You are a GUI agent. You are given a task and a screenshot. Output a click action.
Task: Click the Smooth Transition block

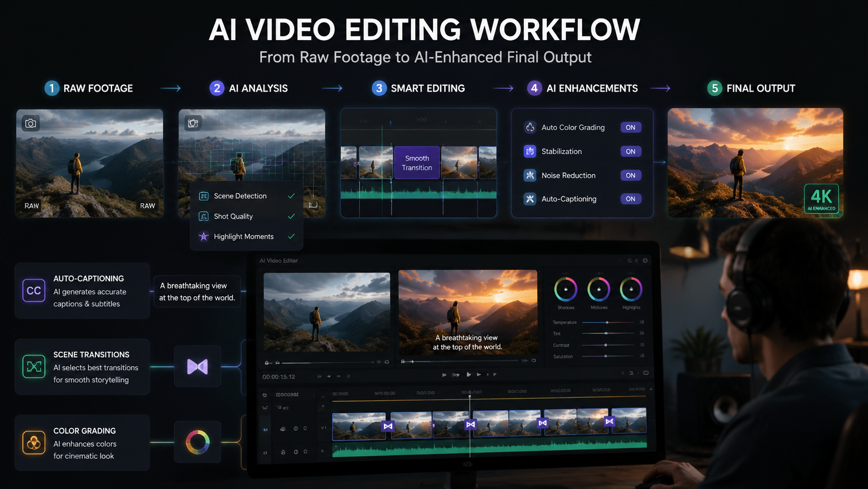[x=417, y=163]
